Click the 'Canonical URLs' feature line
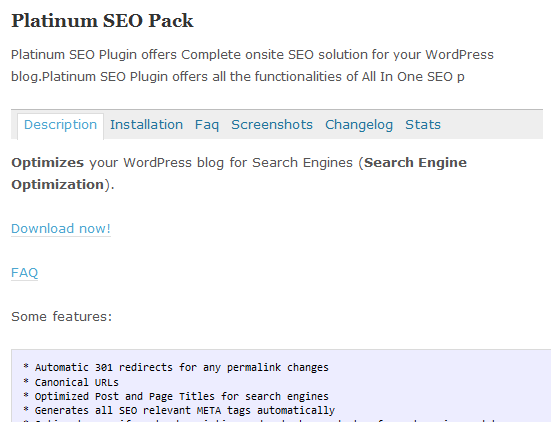551x422 pixels. [x=71, y=382]
